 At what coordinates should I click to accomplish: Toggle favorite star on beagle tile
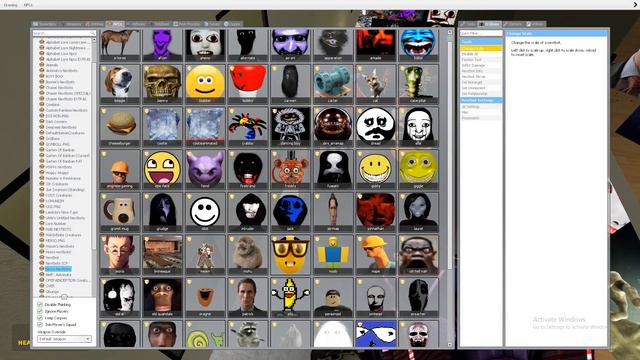coord(104,69)
